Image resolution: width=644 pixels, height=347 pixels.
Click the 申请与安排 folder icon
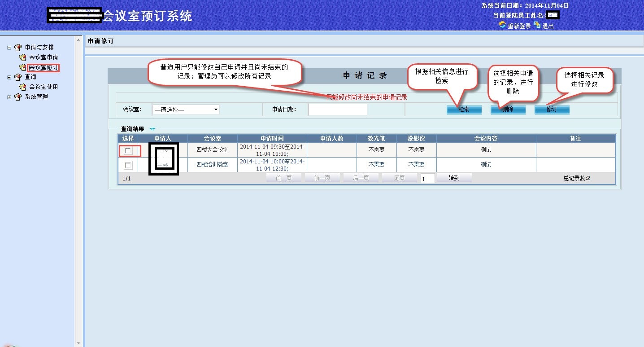coord(18,47)
